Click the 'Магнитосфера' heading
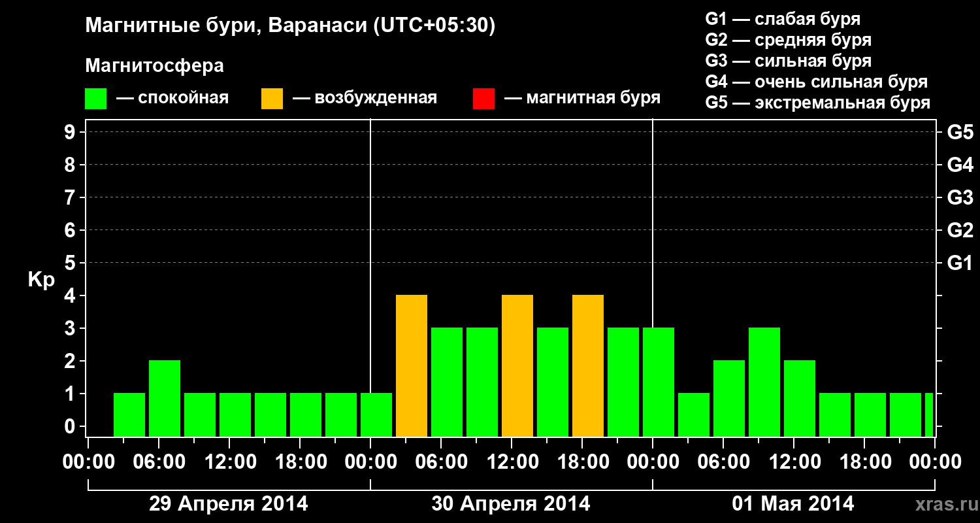980x523 pixels. click(154, 66)
